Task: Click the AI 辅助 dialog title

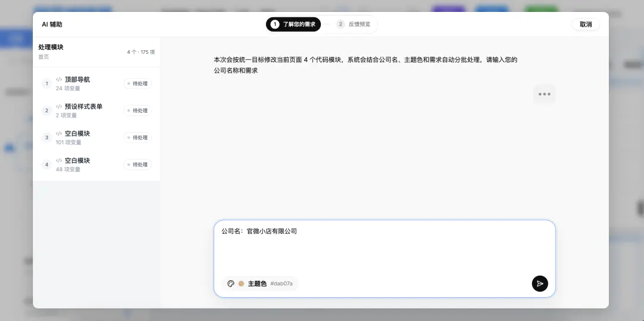Action: (x=52, y=24)
